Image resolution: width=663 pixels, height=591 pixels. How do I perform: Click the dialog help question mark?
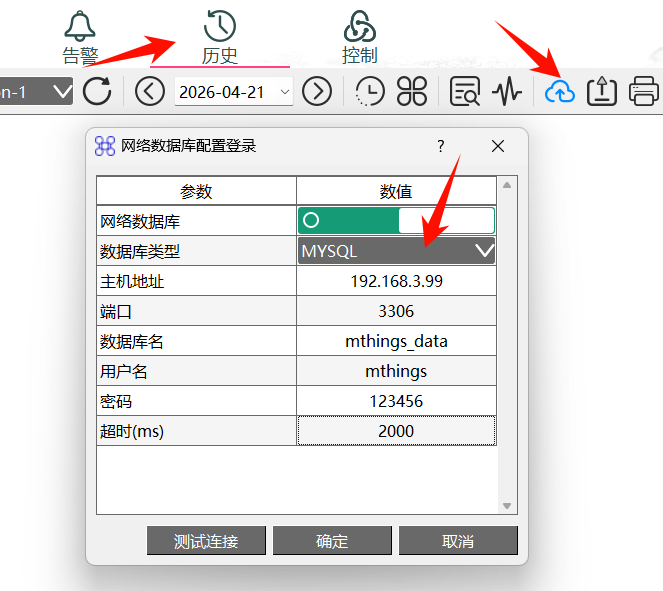441,146
